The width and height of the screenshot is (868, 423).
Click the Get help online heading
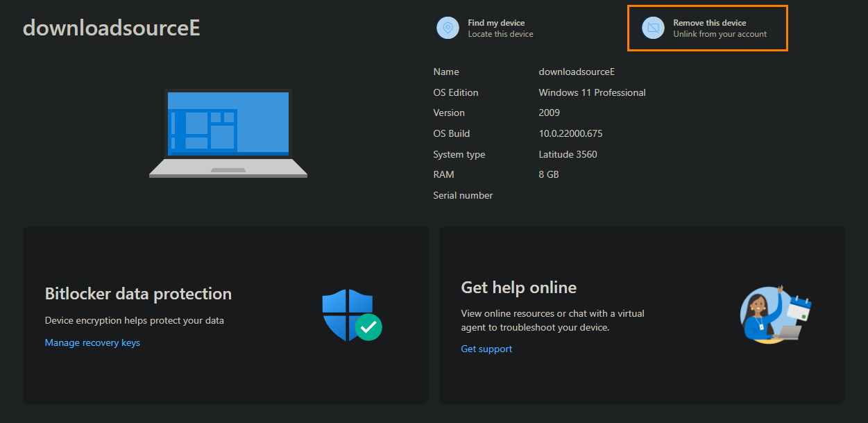coord(519,288)
